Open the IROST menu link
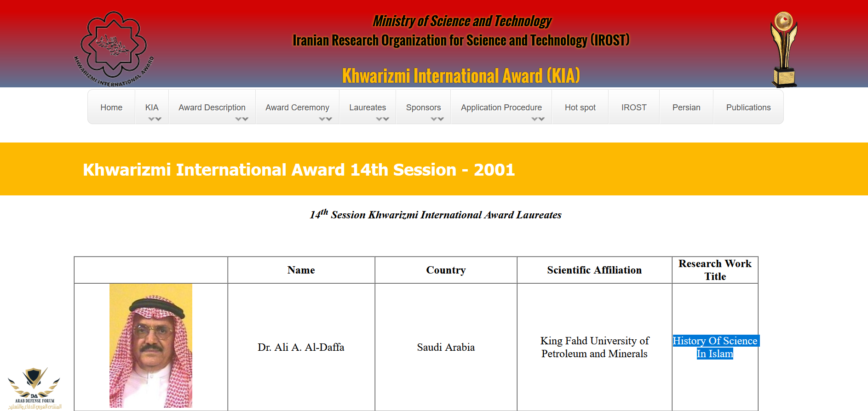The width and height of the screenshot is (868, 411). tap(634, 107)
